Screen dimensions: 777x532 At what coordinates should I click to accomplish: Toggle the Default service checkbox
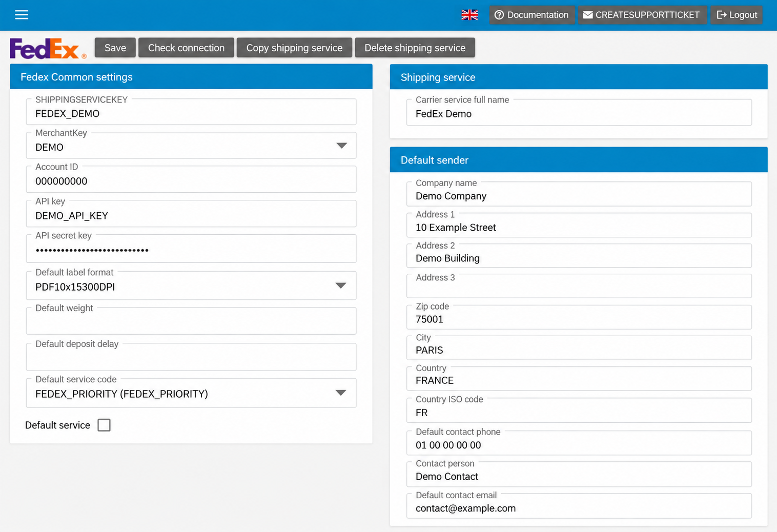pos(104,425)
